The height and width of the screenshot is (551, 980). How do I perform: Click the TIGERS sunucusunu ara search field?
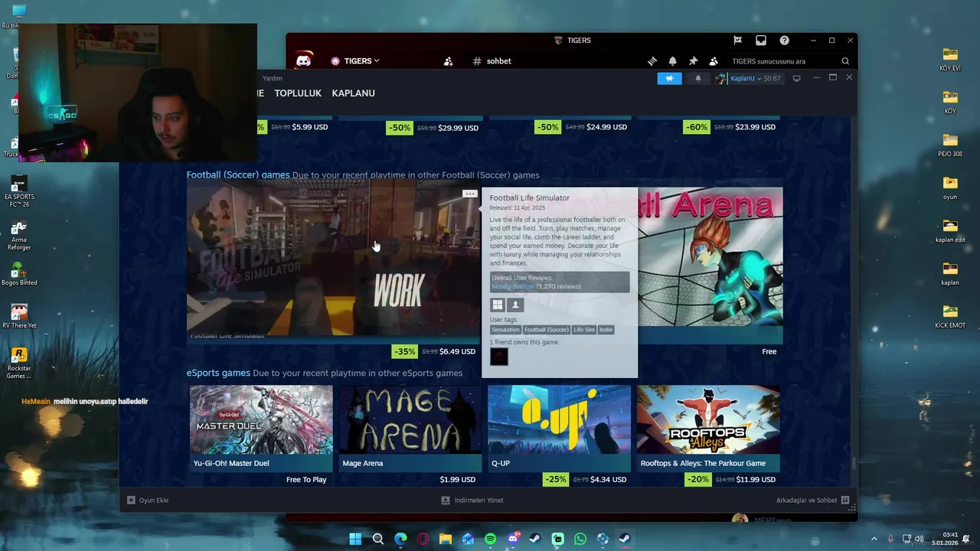(790, 61)
